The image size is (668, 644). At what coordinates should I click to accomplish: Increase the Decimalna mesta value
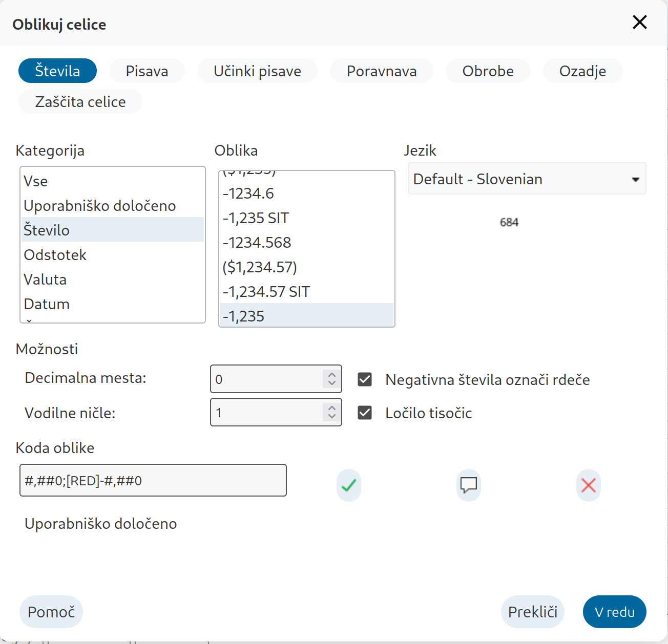[x=332, y=374]
